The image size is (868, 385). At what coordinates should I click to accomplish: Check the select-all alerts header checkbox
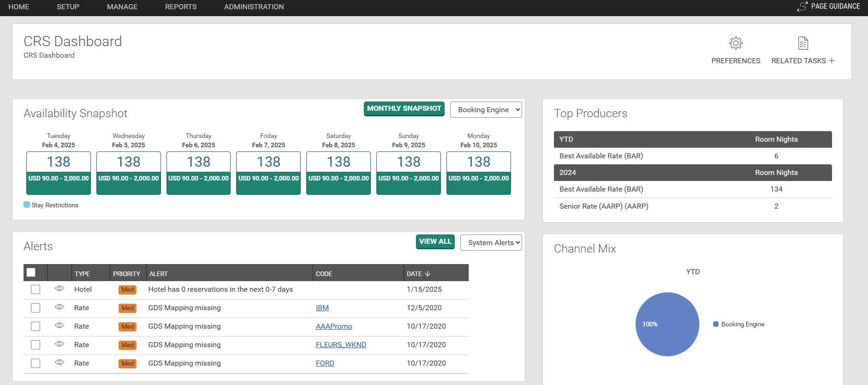31,272
